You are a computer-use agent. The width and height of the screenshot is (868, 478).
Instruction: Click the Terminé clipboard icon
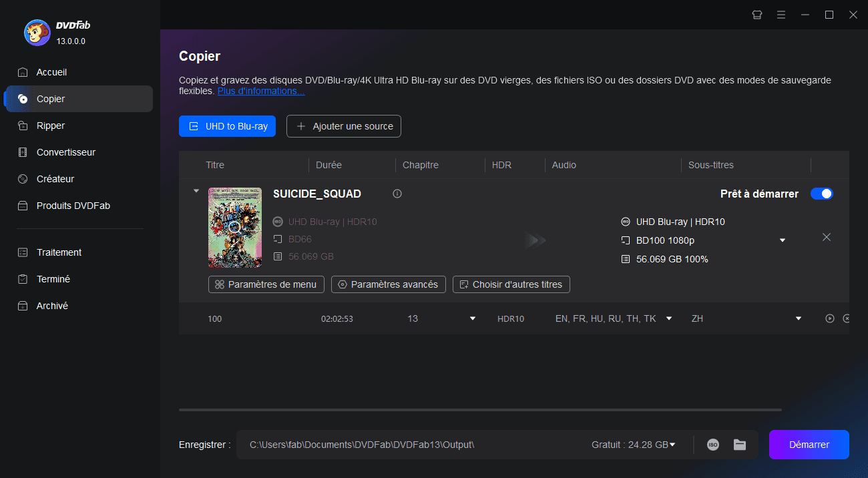point(23,279)
